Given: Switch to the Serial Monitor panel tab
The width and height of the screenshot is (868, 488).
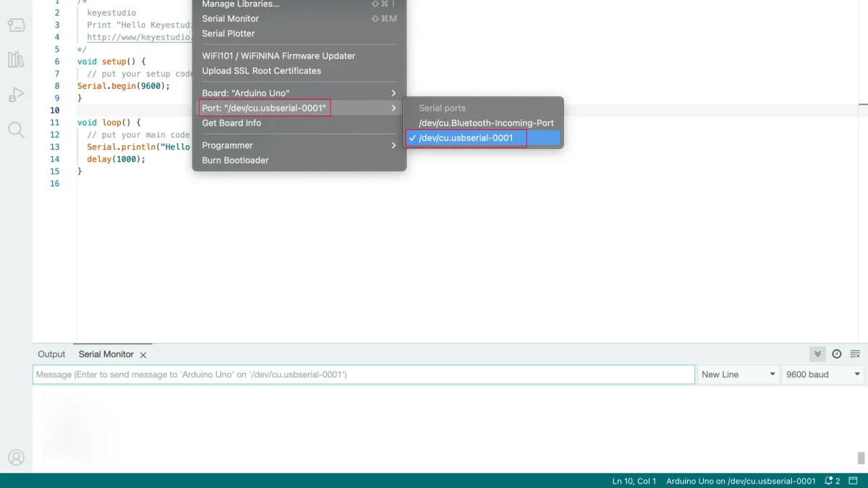Looking at the screenshot, I should [106, 354].
